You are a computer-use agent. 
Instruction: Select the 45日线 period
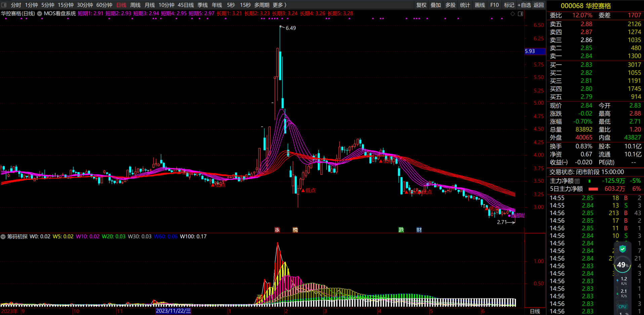(186, 5)
